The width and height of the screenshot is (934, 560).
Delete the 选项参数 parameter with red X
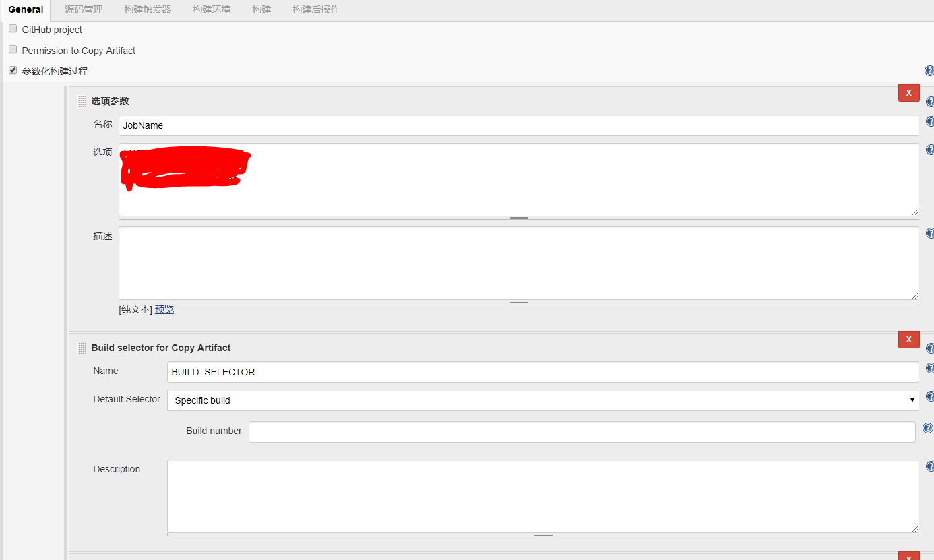[908, 93]
